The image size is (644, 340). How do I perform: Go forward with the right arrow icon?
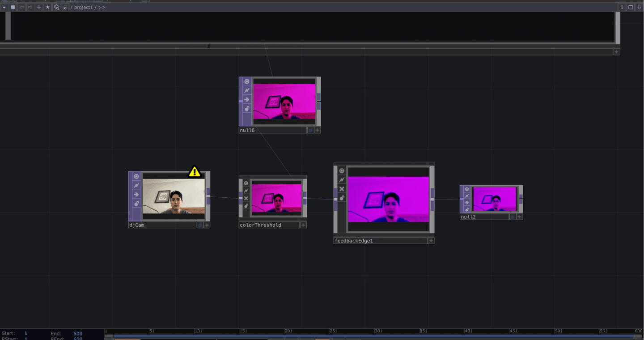coord(30,7)
